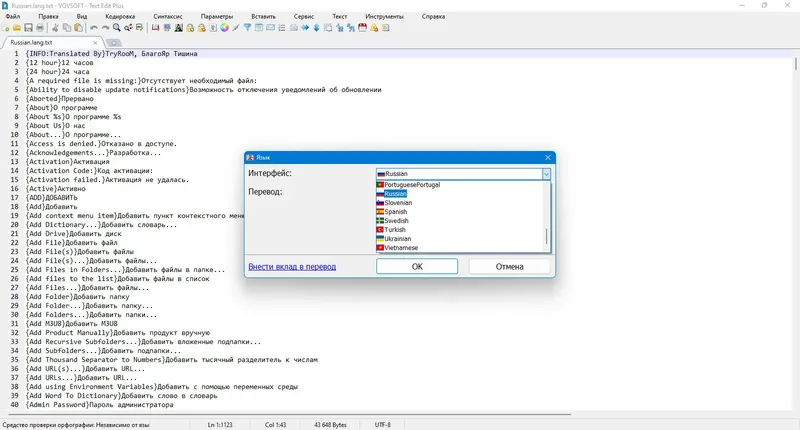Viewport: 800px width, 430px height.
Task: Open a new tab beside Russian.lang.txt
Action: point(114,43)
